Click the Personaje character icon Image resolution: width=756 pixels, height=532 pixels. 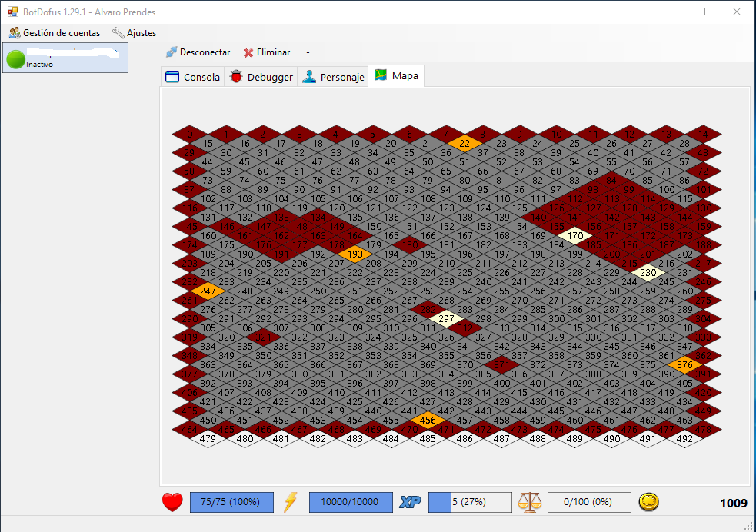pyautogui.click(x=309, y=77)
